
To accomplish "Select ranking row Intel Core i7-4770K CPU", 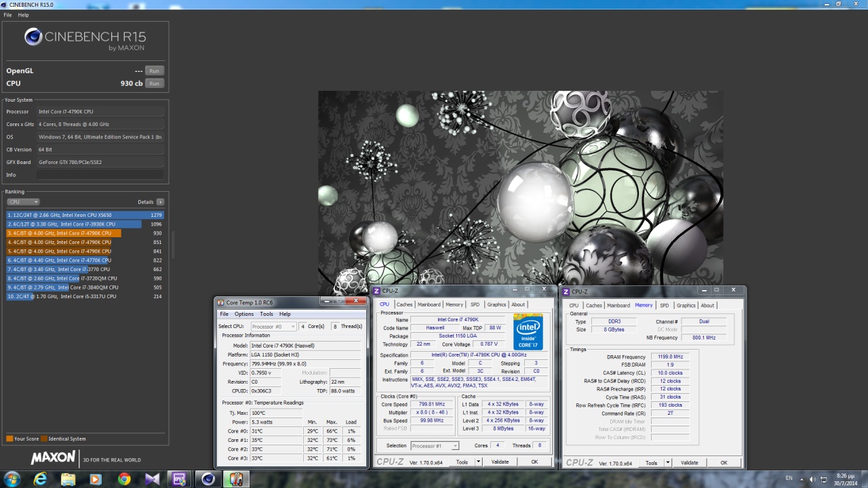I will tap(85, 260).
